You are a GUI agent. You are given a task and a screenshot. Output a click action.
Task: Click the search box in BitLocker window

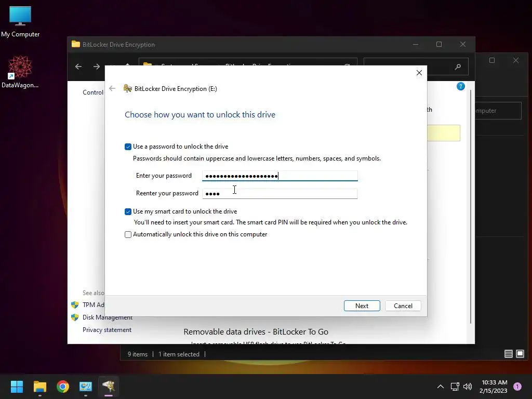point(416,66)
